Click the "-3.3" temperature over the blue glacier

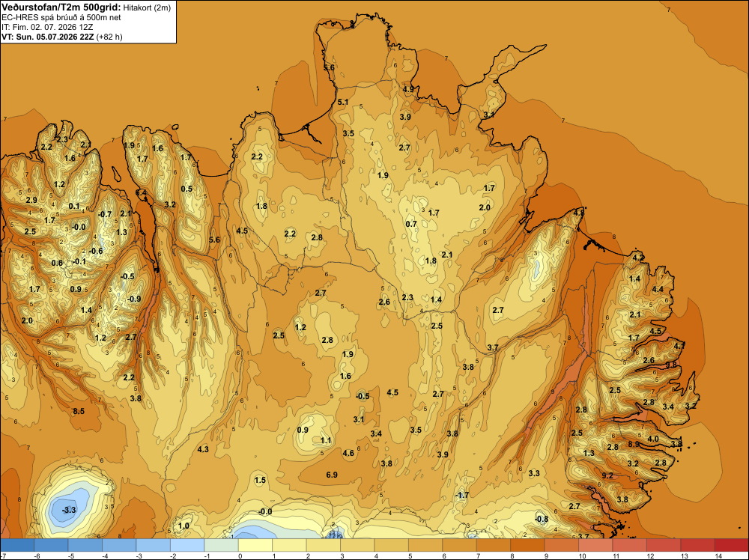pos(69,510)
